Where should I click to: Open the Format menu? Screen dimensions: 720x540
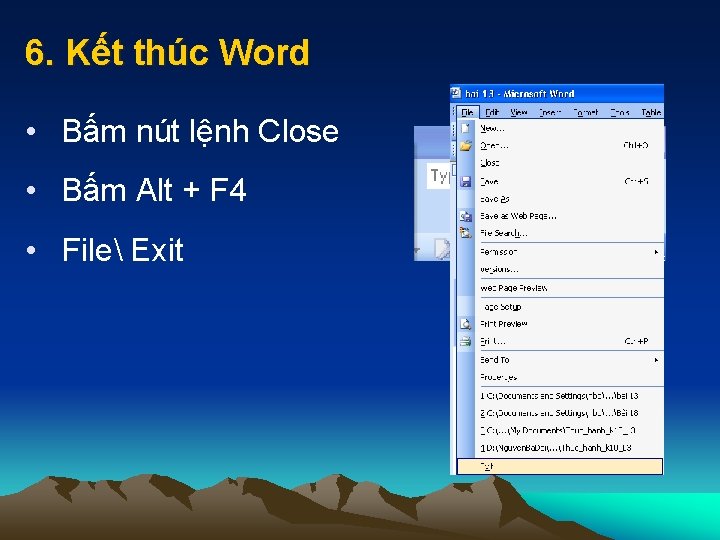(x=586, y=112)
